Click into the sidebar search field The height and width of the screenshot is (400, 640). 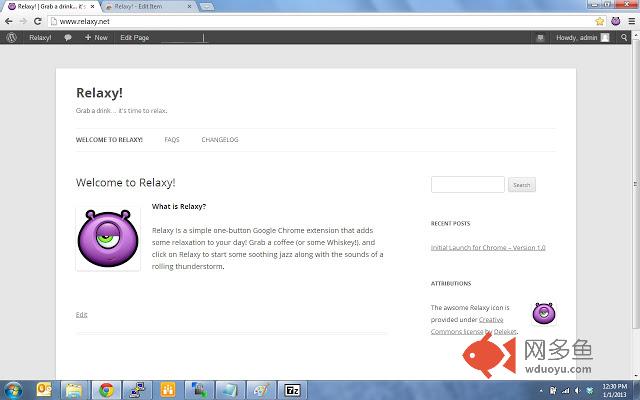(x=468, y=184)
